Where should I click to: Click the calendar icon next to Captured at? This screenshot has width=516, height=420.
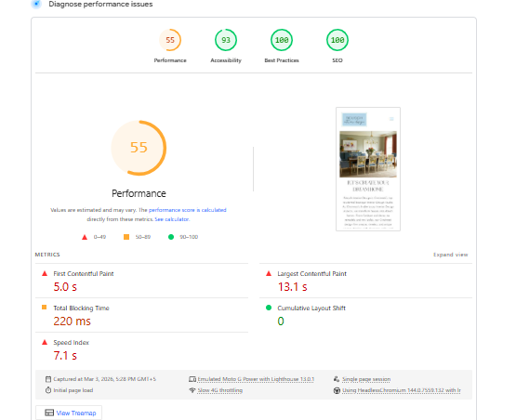click(48, 379)
